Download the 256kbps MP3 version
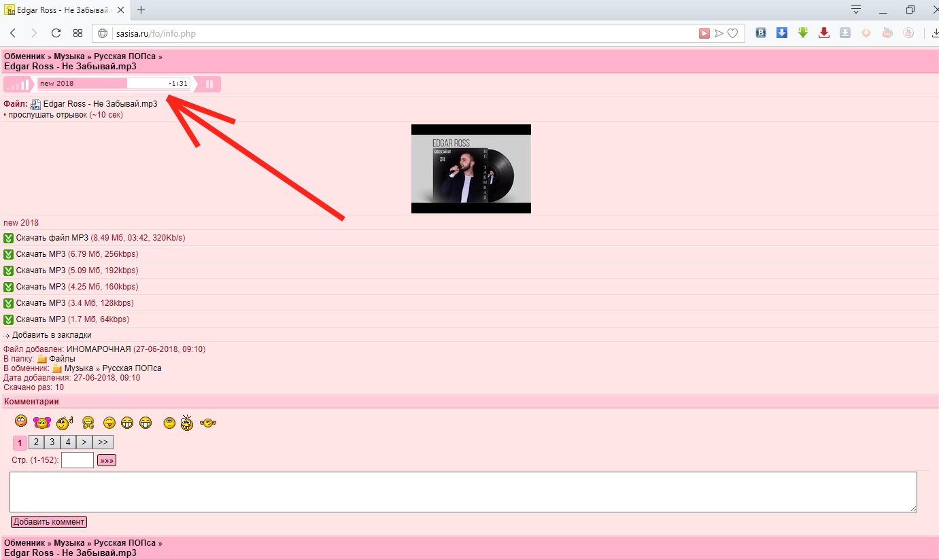This screenshot has width=939, height=560. coord(41,254)
